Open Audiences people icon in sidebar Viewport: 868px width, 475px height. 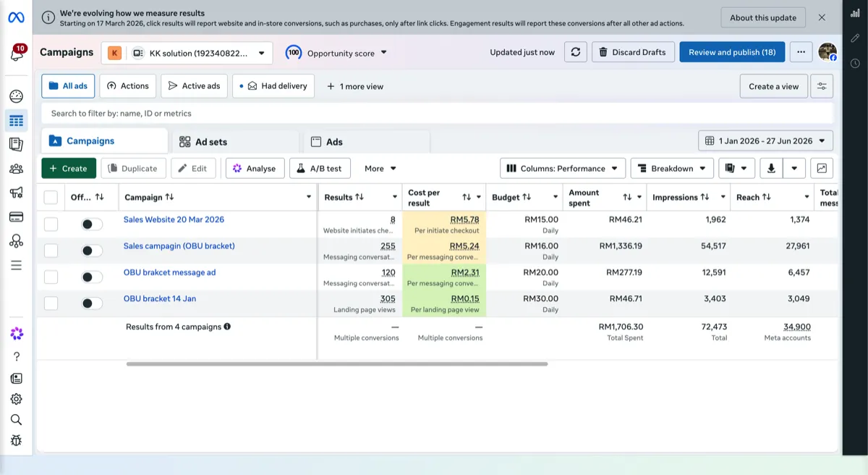(16, 169)
